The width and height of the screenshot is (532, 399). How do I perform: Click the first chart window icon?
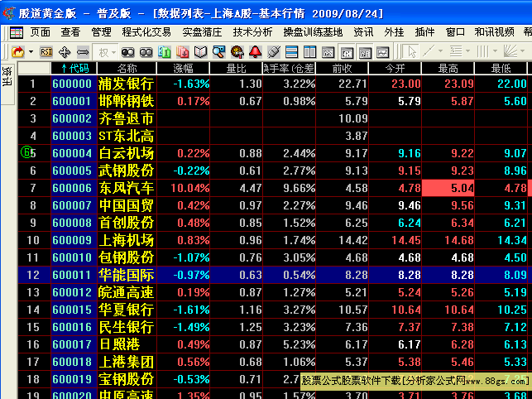328,52
